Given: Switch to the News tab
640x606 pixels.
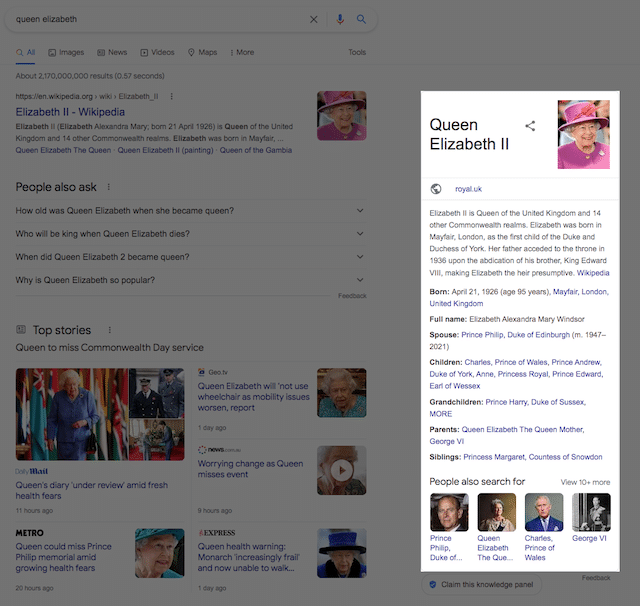Looking at the screenshot, I should coord(112,53).
